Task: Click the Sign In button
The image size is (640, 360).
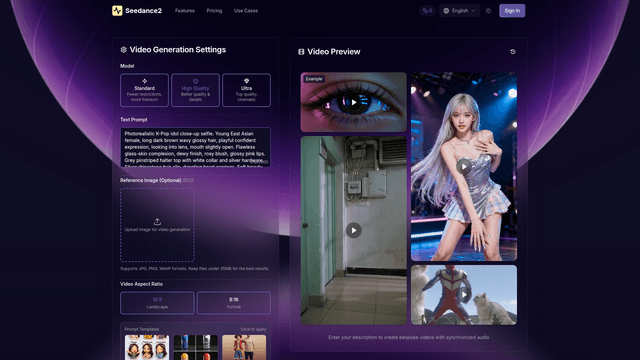Action: point(512,11)
